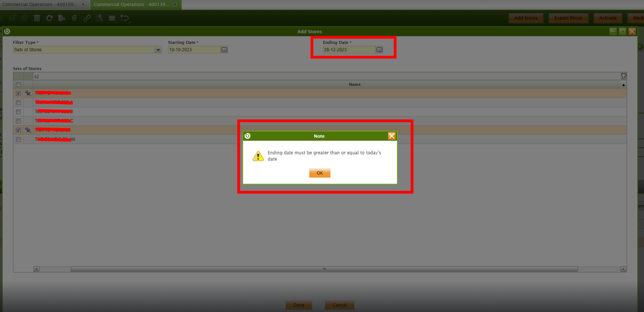Click the form view toolbar icon
Image resolution: width=644 pixels, height=312 pixels.
coord(112,18)
